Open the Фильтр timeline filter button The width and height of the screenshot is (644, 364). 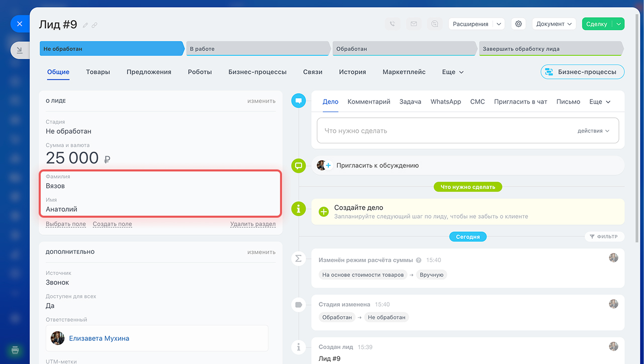click(605, 236)
